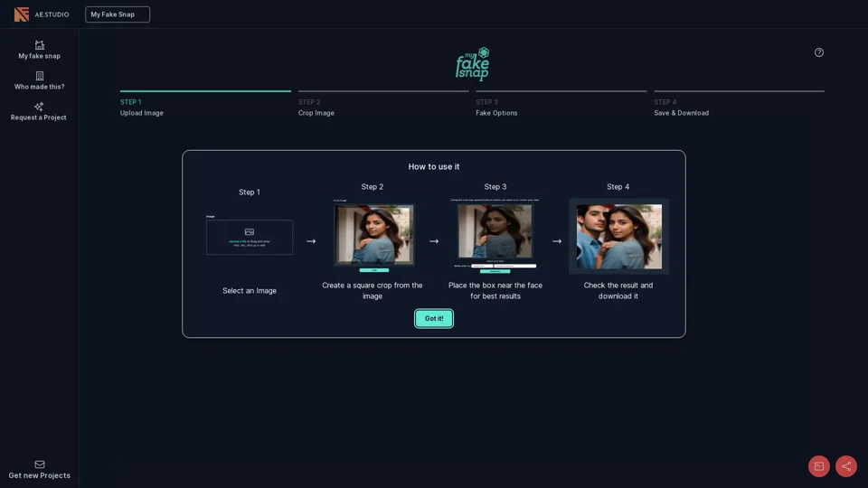Image resolution: width=868 pixels, height=488 pixels.
Task: Click the AE Studio logo icon
Action: 22,14
